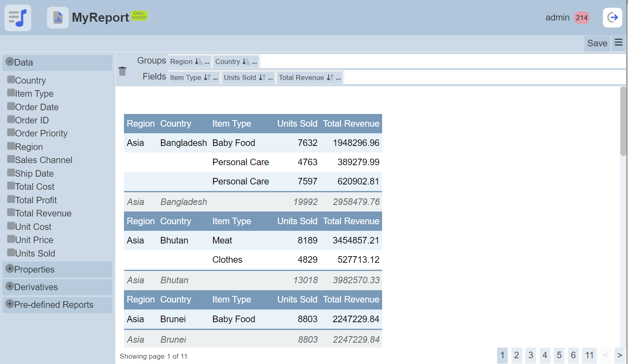628x364 pixels.
Task: Enable the Total Profit field checkbox
Action: point(11,200)
